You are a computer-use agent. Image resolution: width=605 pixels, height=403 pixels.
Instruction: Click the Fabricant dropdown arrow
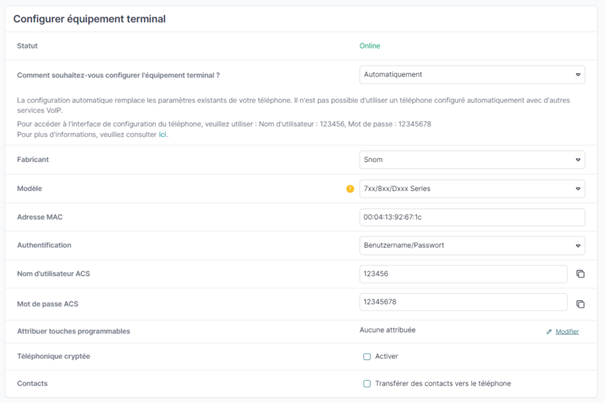(x=578, y=159)
